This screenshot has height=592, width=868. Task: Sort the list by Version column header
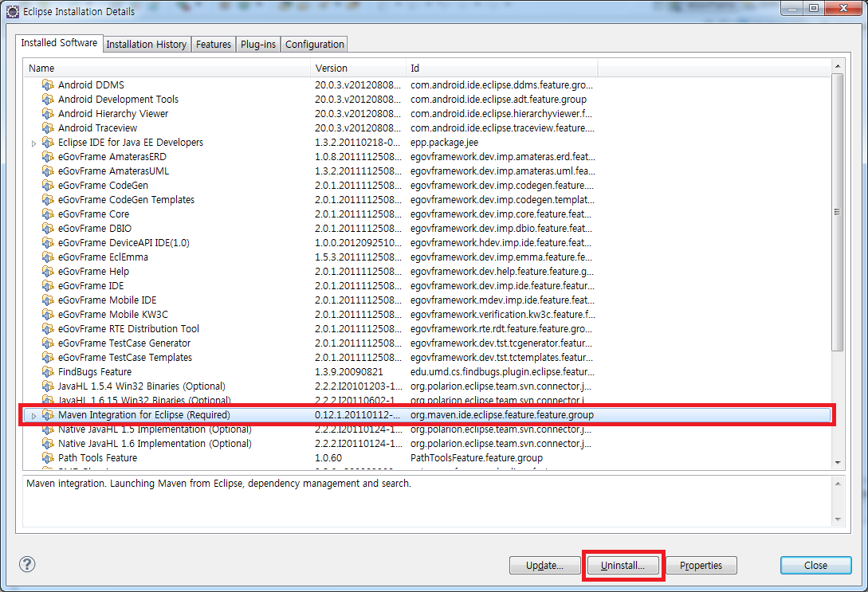pyautogui.click(x=357, y=69)
